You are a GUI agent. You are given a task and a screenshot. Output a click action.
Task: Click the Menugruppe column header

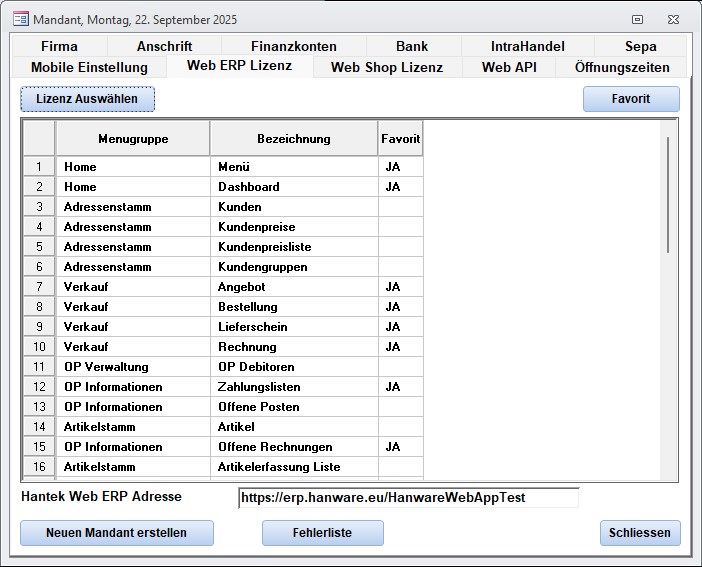(133, 139)
